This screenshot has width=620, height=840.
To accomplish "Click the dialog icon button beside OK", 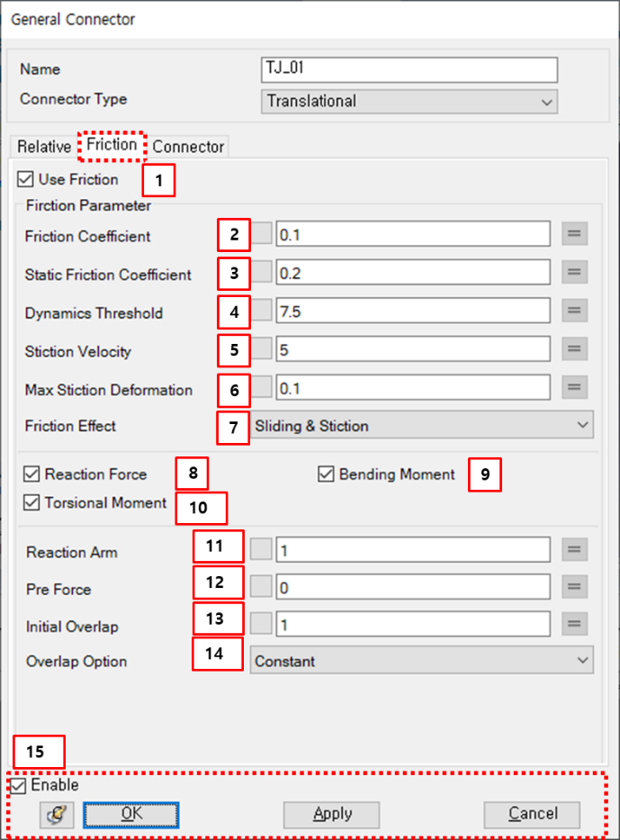I will pyautogui.click(x=57, y=815).
